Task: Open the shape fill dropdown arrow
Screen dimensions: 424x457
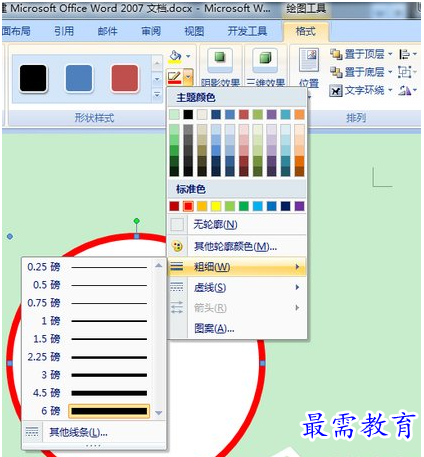Action: point(188,56)
